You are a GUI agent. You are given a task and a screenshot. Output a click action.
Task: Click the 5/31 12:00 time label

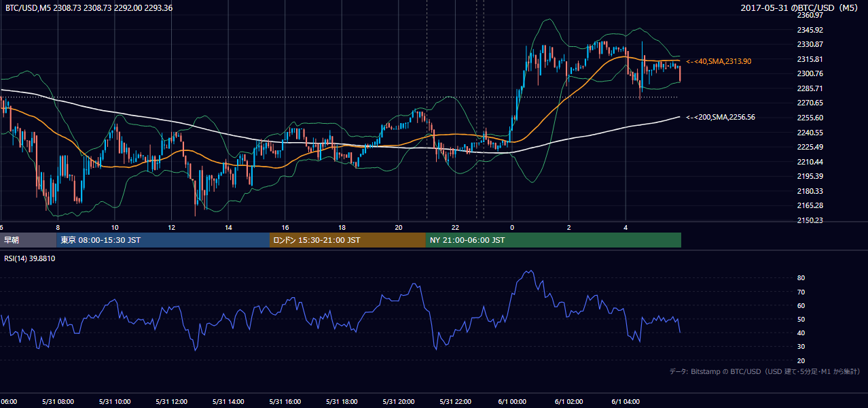click(171, 401)
